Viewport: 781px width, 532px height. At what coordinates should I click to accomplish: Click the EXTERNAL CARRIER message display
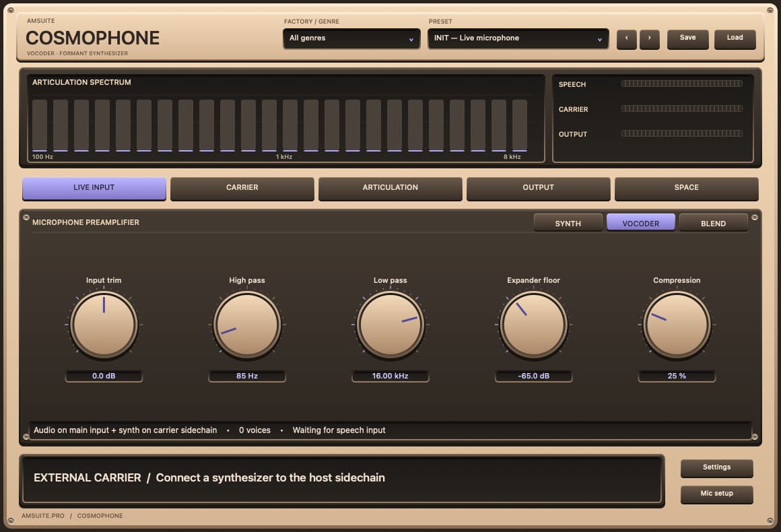click(342, 478)
